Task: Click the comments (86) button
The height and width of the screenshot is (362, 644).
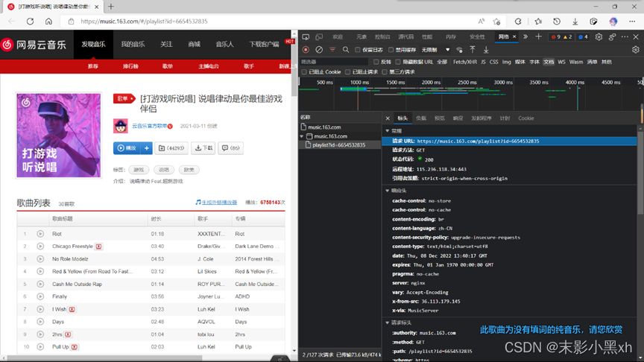Action: (231, 148)
